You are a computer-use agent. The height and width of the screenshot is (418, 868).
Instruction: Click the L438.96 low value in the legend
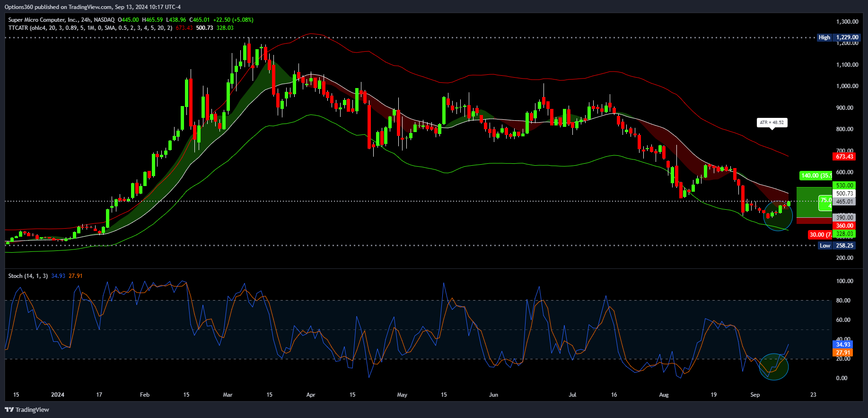[x=176, y=20]
